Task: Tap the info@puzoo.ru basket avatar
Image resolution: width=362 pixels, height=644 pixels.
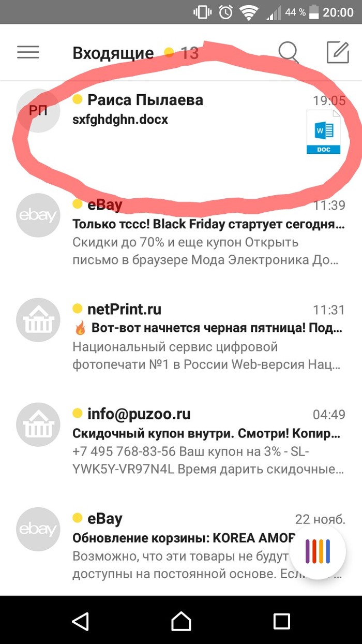Action: coord(38,425)
